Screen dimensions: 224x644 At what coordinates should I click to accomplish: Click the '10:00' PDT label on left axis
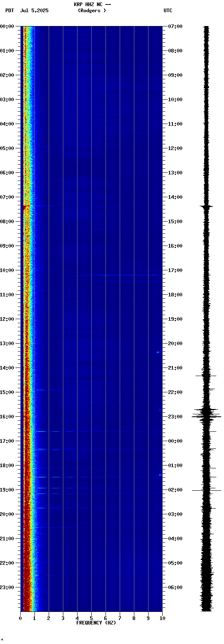coord(7,270)
